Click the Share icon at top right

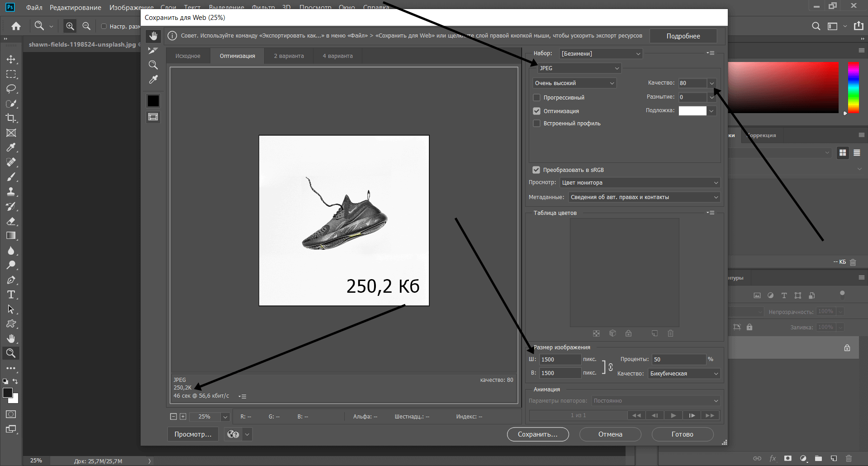point(859,26)
